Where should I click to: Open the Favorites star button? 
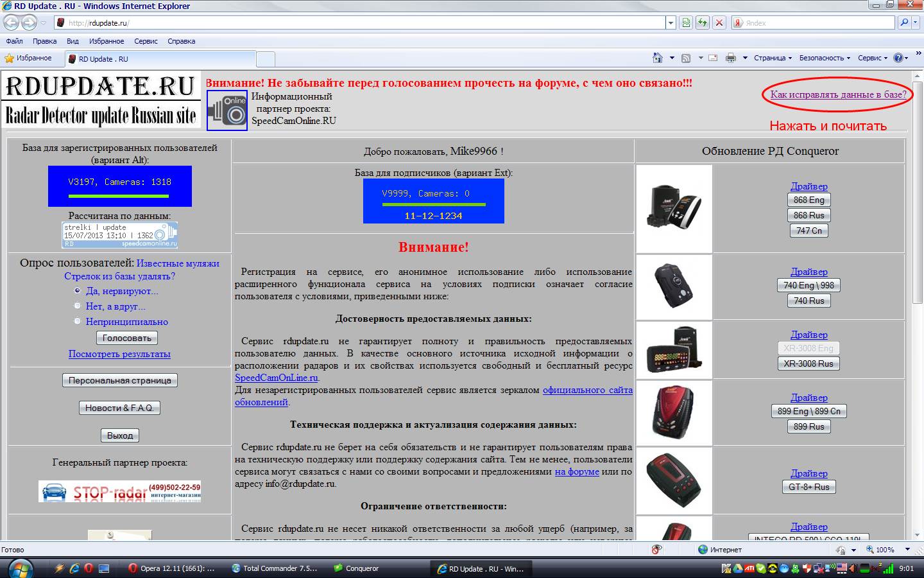[28, 58]
